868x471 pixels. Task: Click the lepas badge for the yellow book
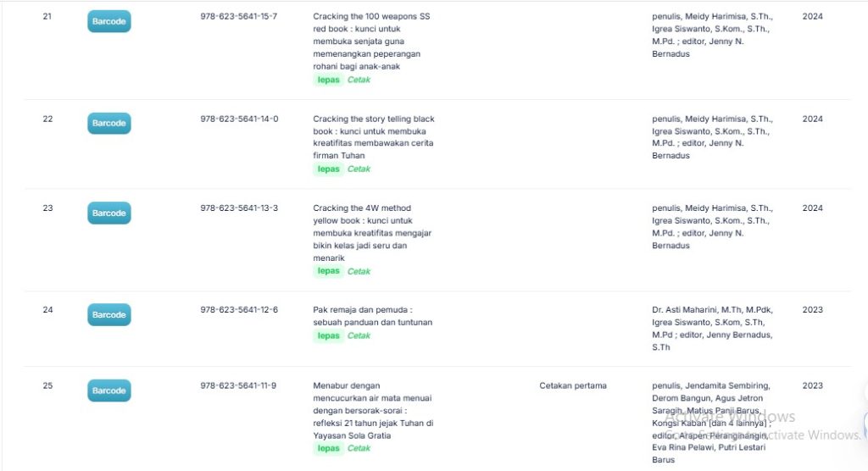(x=328, y=271)
